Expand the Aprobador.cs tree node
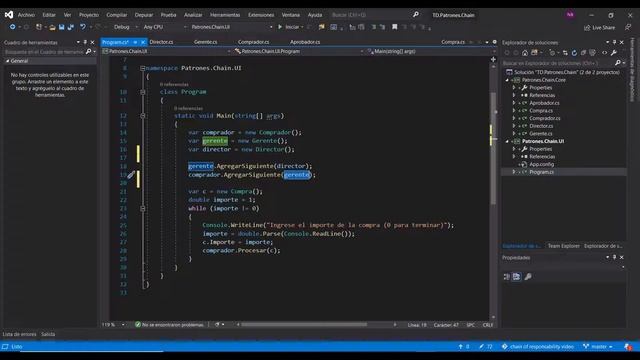 click(x=514, y=103)
